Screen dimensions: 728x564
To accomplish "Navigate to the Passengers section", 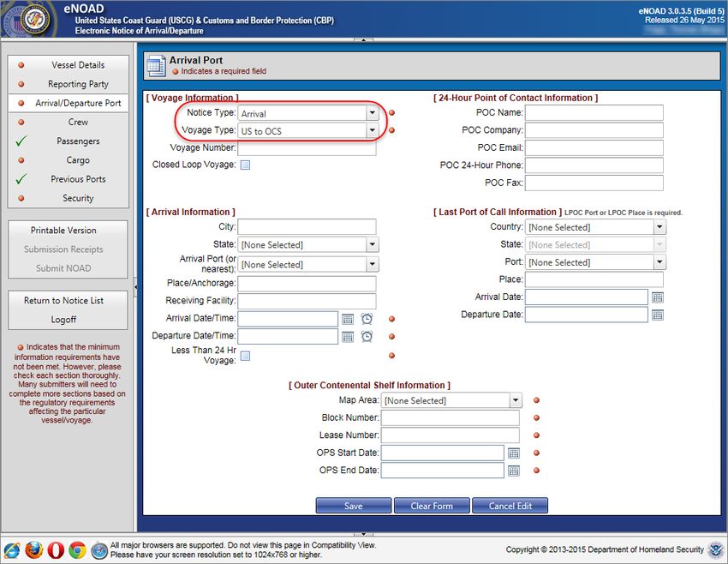I will click(69, 141).
